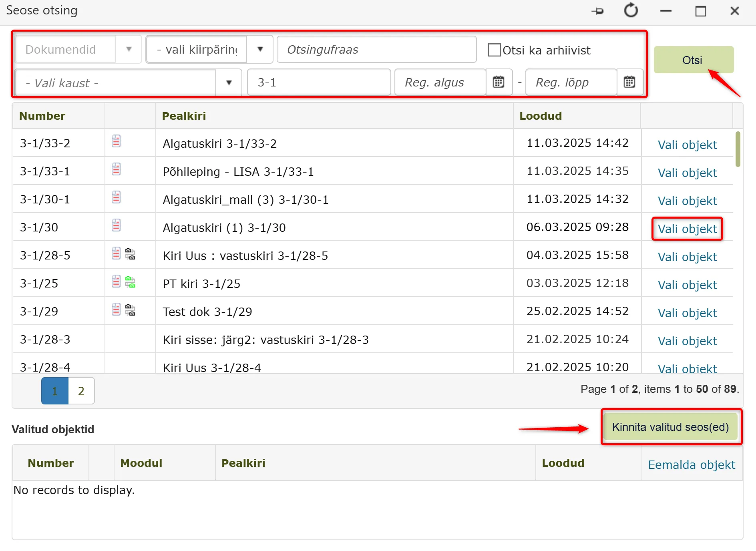The width and height of the screenshot is (756, 551).
Task: Click document icon for Algatuskiri (1) 3-1/30
Action: (116, 225)
